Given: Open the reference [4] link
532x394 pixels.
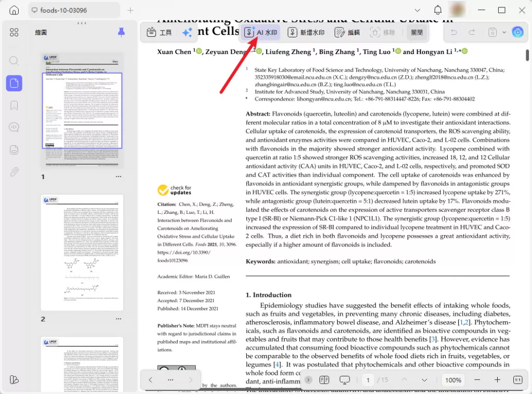Looking at the screenshot, I should point(277,364).
